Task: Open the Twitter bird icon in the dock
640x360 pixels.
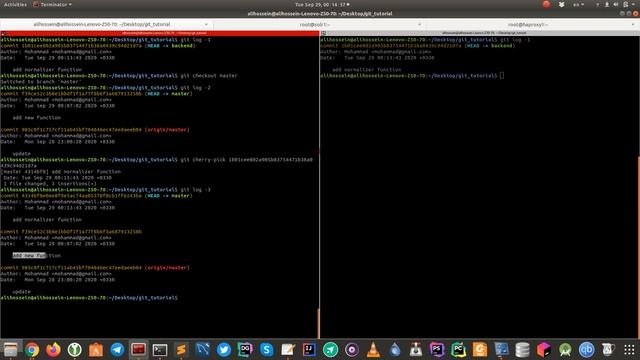Action: pyautogui.click(x=224, y=350)
